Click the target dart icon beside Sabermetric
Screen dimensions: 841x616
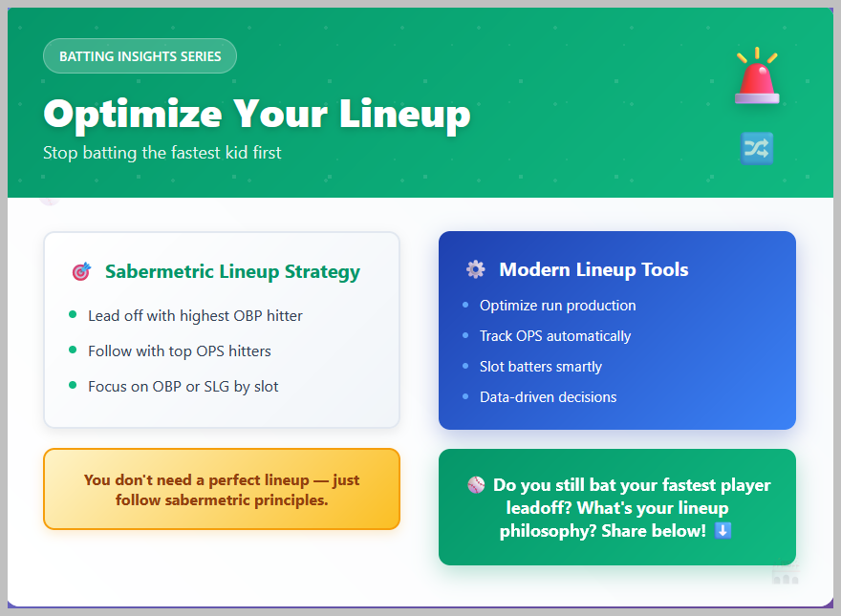[x=81, y=272]
